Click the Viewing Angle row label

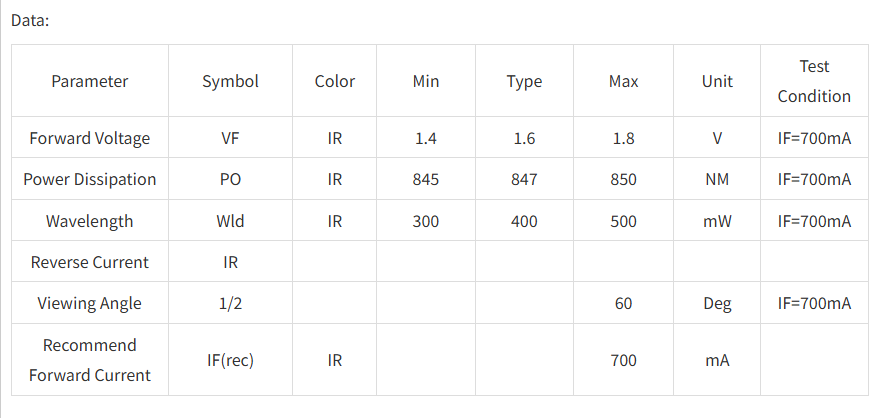(x=90, y=303)
